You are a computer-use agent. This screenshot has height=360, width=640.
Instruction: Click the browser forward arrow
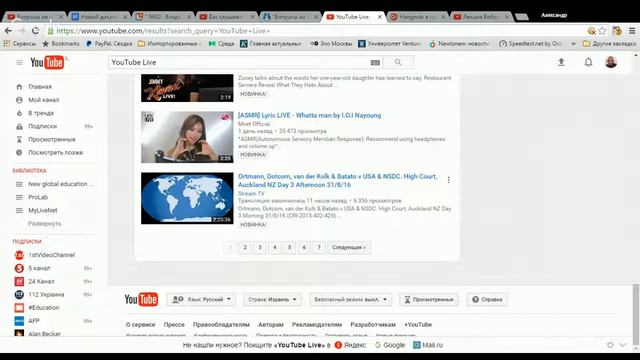(x=22, y=31)
